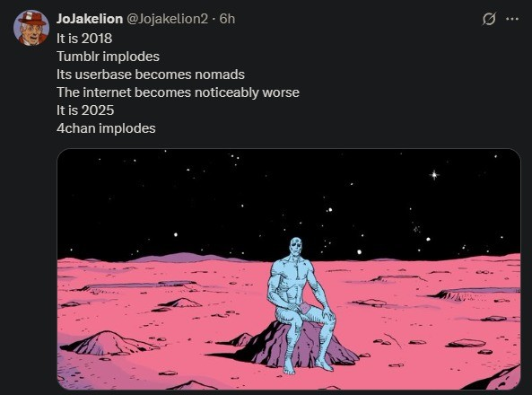Click the small rock mound at lower-left

(108, 343)
